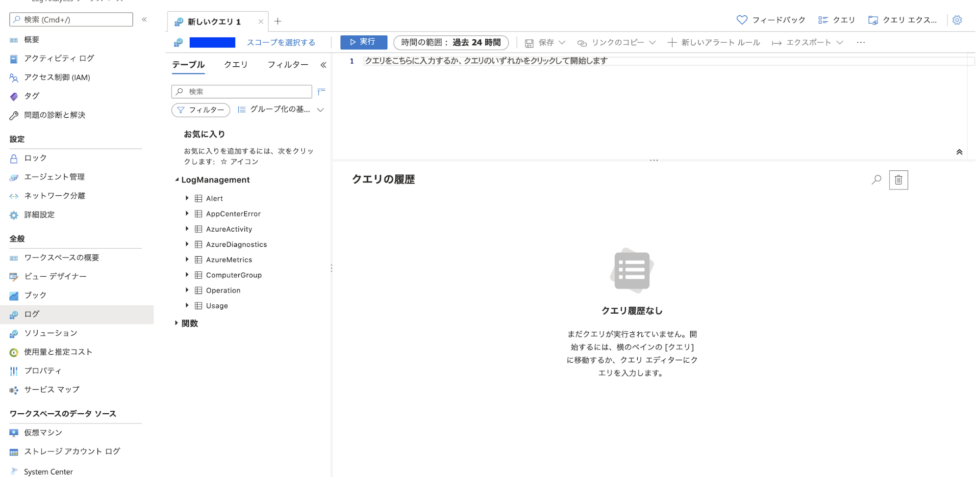Expand the AppCenterError table

coord(187,213)
